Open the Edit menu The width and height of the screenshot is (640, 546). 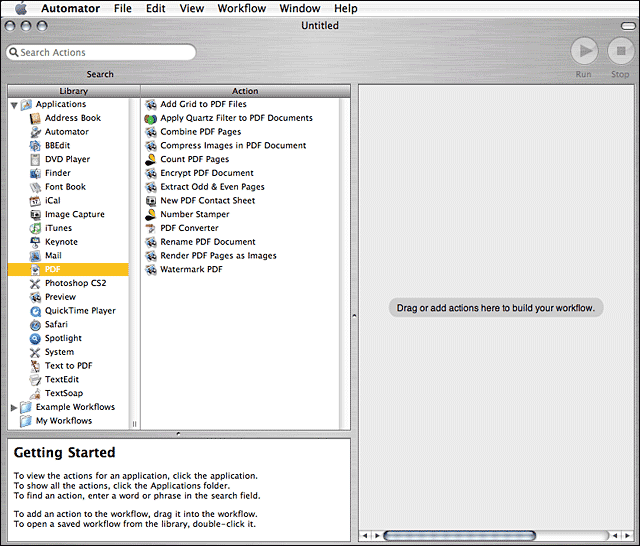pyautogui.click(x=156, y=8)
